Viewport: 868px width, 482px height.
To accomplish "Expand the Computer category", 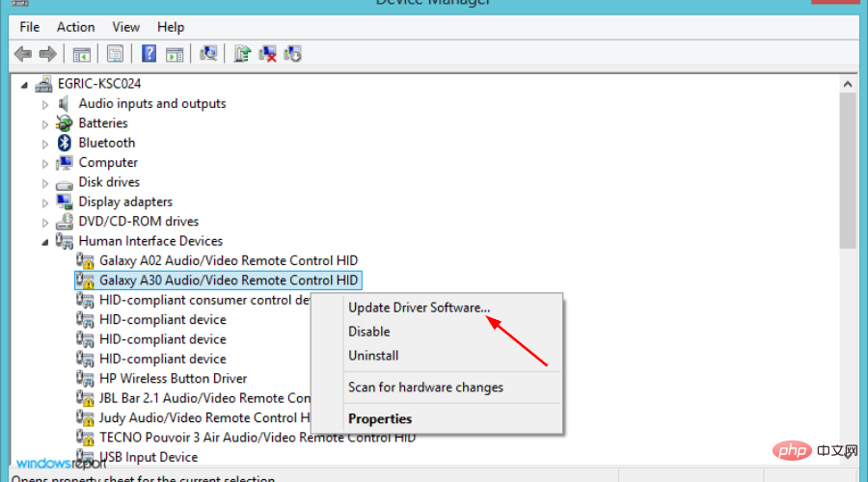I will click(x=45, y=163).
